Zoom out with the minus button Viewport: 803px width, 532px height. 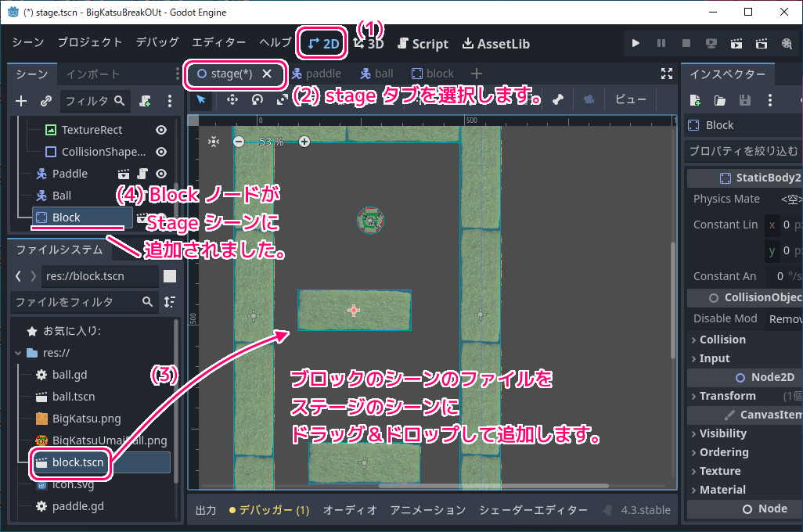239,142
